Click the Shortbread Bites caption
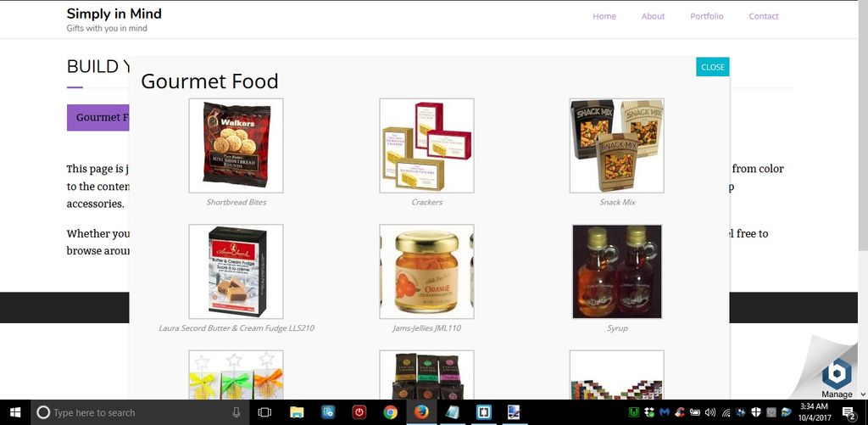The width and height of the screenshot is (868, 425). point(236,202)
